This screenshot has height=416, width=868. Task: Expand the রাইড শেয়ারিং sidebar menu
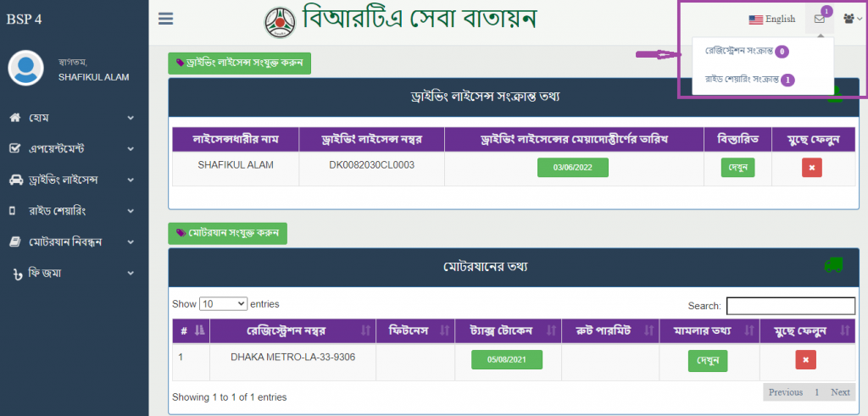click(72, 210)
